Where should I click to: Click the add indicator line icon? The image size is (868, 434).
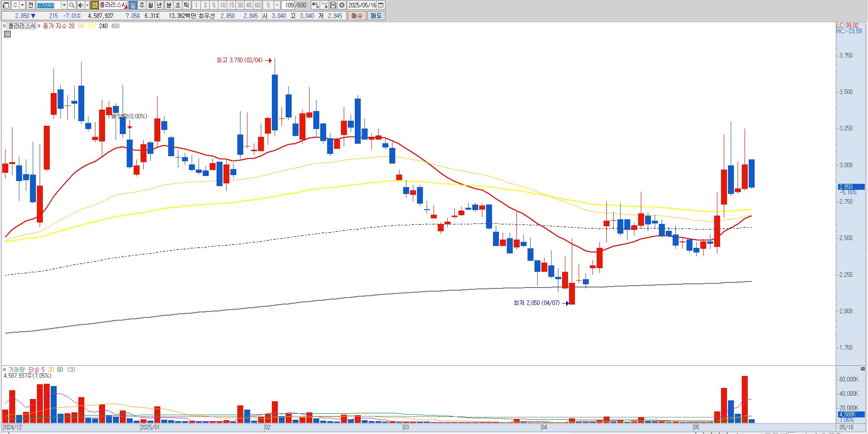324,5
